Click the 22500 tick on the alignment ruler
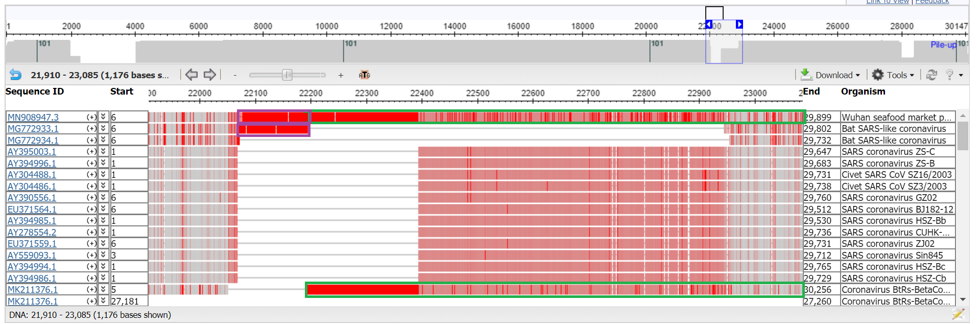The image size is (980, 324). (477, 93)
